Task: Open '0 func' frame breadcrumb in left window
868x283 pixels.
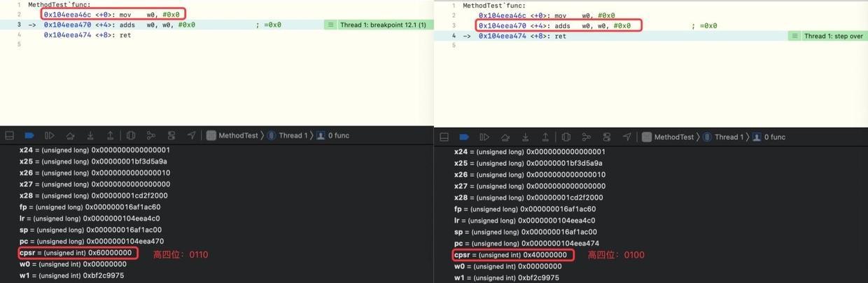Action: [333, 136]
